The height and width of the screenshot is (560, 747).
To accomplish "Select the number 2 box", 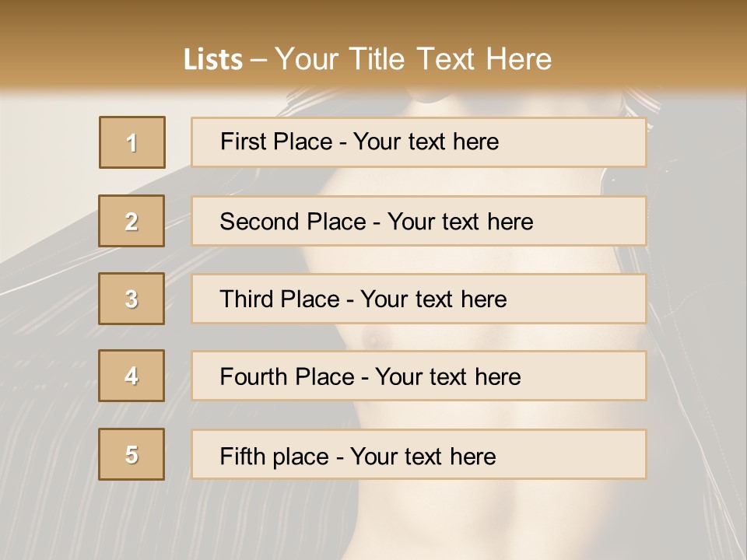I will tap(132, 221).
